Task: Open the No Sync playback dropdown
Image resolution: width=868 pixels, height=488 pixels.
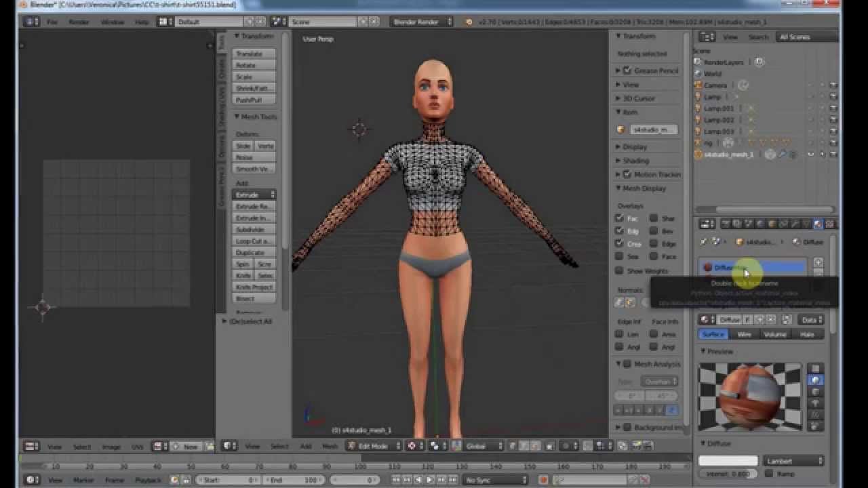Action: [496, 480]
